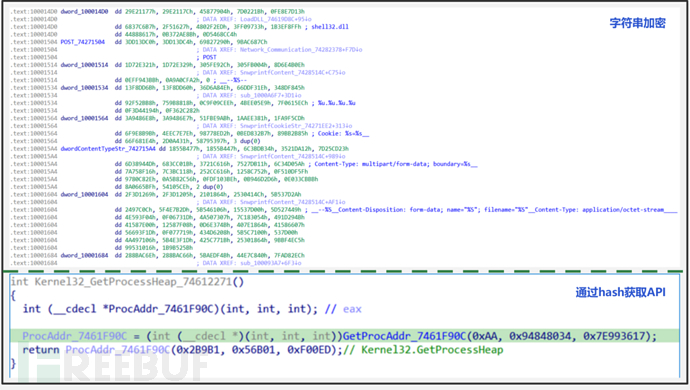
Task: Follow the SnwprintfCookieStr_74271EE2+313 xref
Action: click(296, 126)
